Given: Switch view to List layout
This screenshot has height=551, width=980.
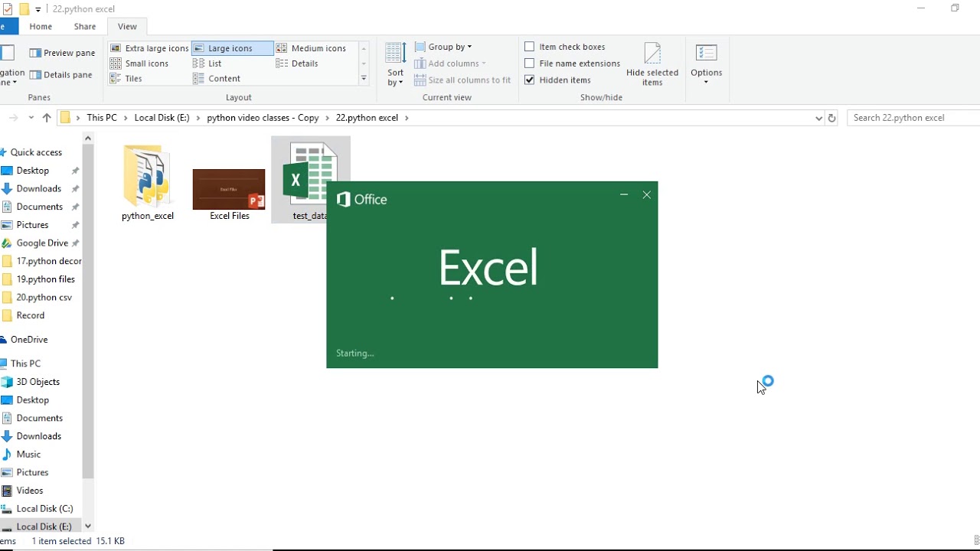Looking at the screenshot, I should 207,64.
